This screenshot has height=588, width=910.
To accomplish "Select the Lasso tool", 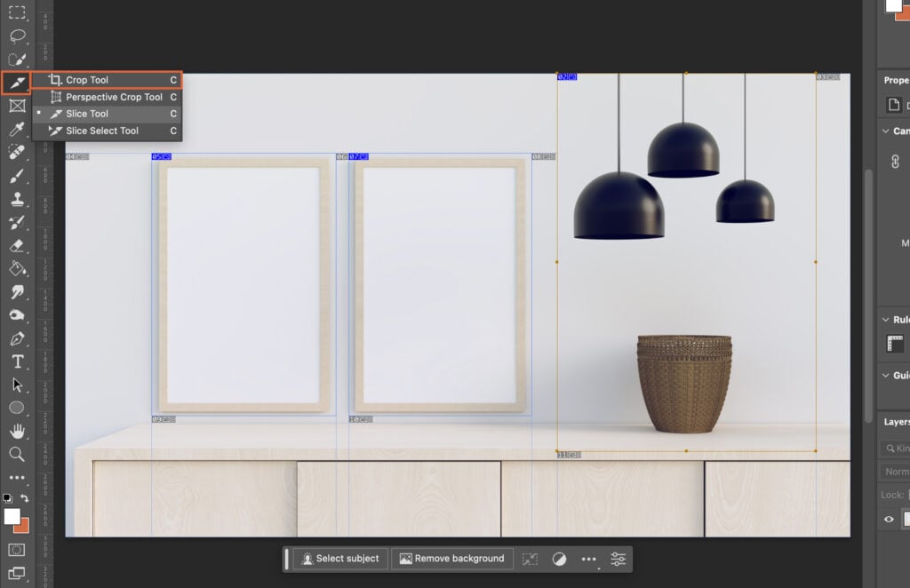I will [x=16, y=36].
